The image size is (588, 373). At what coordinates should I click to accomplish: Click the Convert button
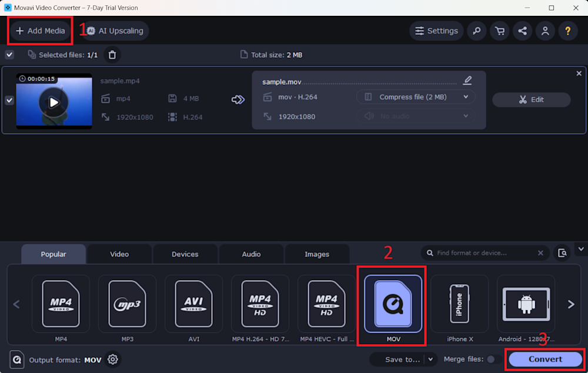(x=545, y=359)
